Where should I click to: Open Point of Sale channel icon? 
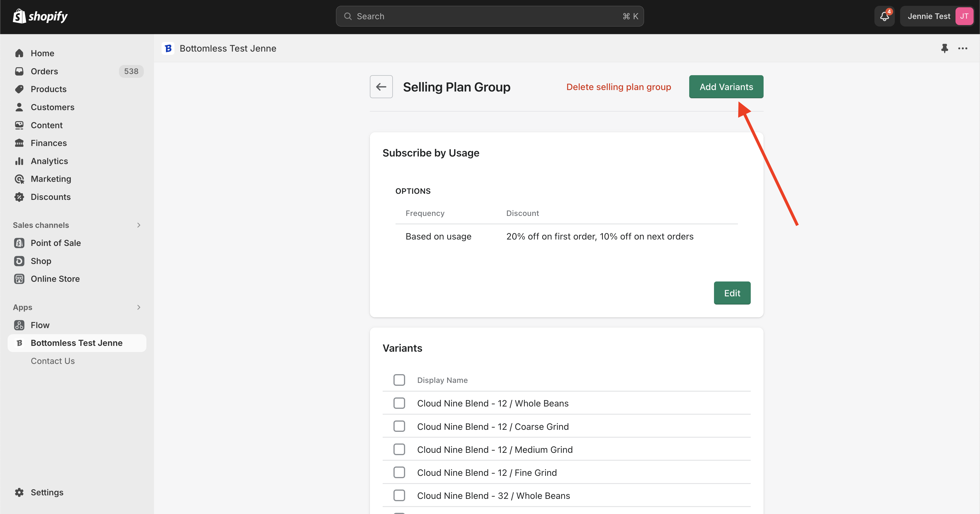point(19,243)
